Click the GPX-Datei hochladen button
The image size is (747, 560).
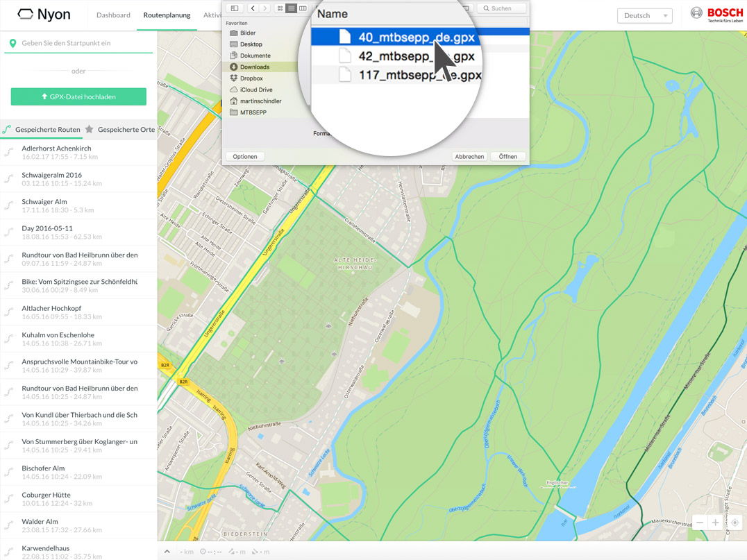(78, 96)
